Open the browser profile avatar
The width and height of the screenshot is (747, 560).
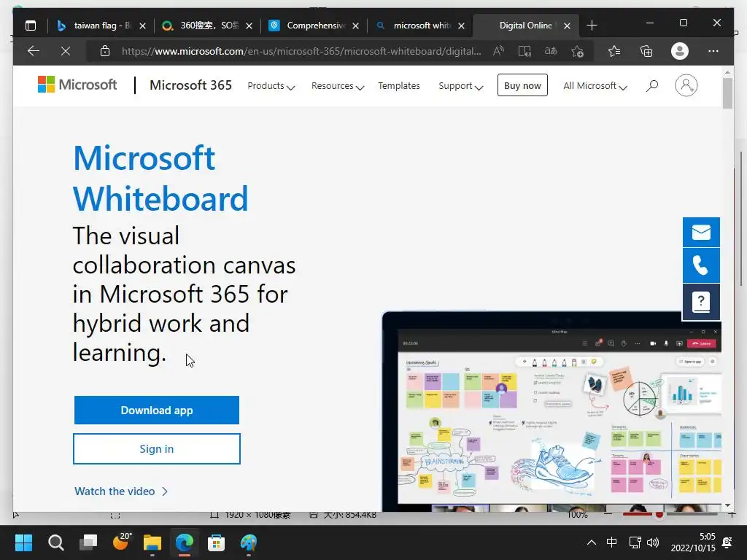coord(679,51)
